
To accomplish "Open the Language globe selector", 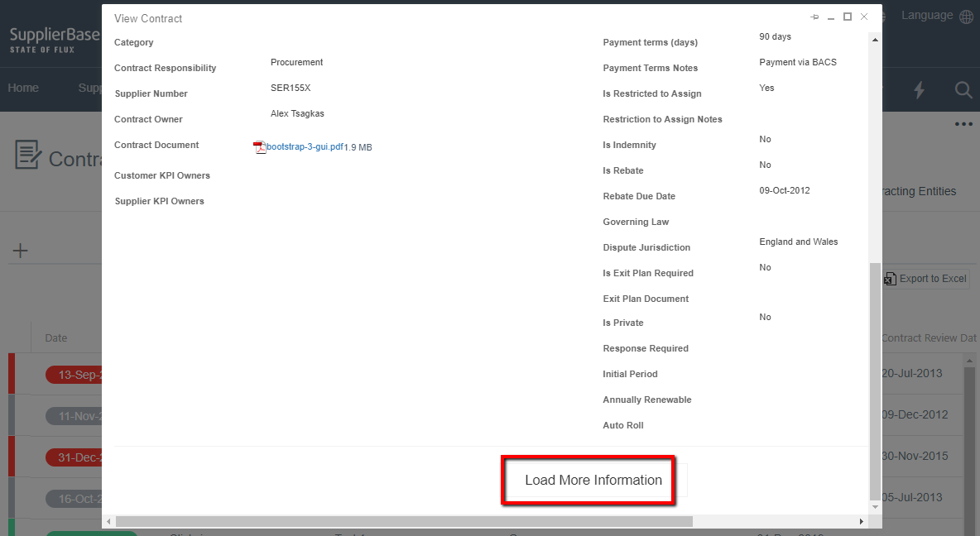I will point(966,15).
